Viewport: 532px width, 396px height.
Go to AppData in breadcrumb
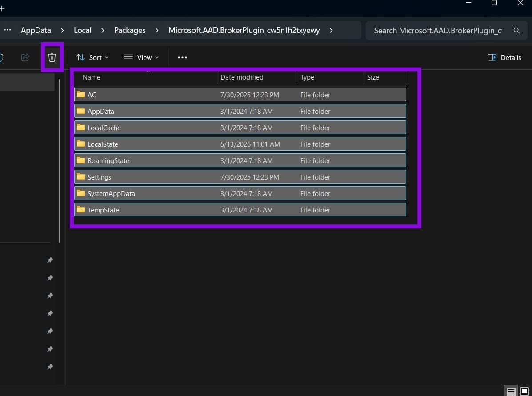click(x=36, y=30)
